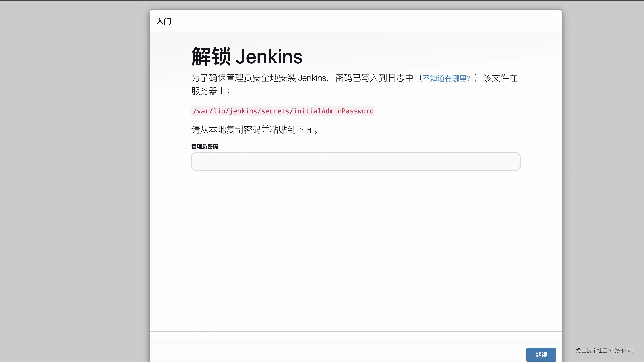Open the 不知道在哪里? help link

[446, 78]
